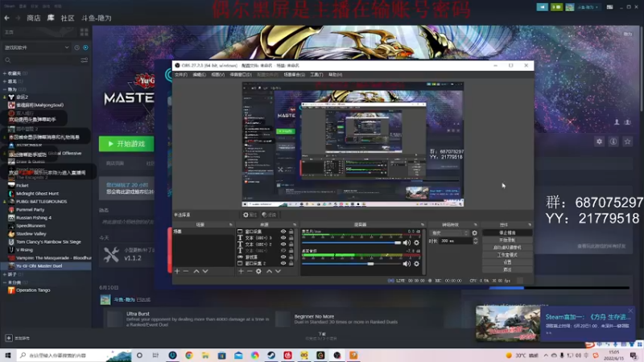This screenshot has width=644, height=362.
Task: Toggle visibility of 文本 (GDI+) 2 source
Action: [x=283, y=245]
